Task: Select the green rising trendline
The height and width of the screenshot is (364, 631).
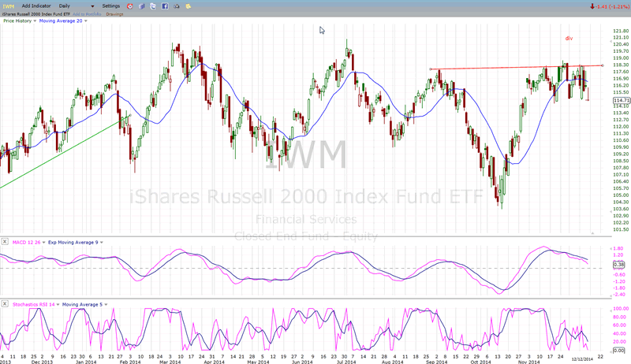Action: click(x=65, y=152)
